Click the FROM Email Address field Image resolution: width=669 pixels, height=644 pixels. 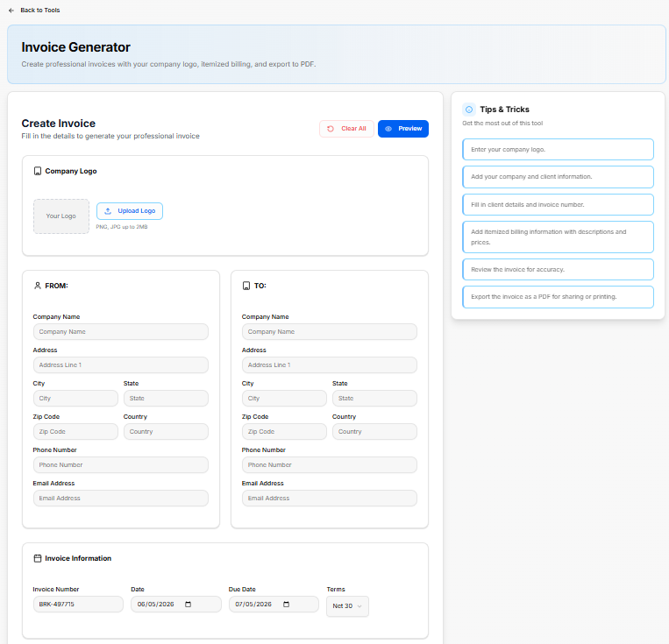(121, 499)
